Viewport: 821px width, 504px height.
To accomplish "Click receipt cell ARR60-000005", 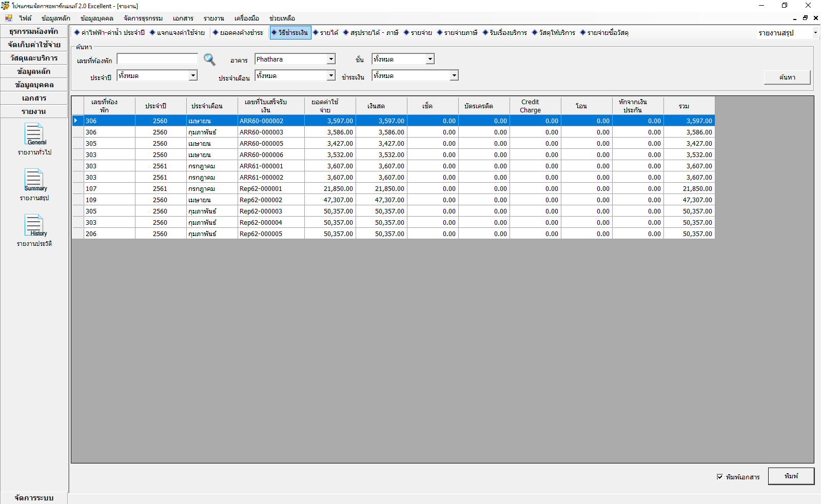I will (x=271, y=143).
